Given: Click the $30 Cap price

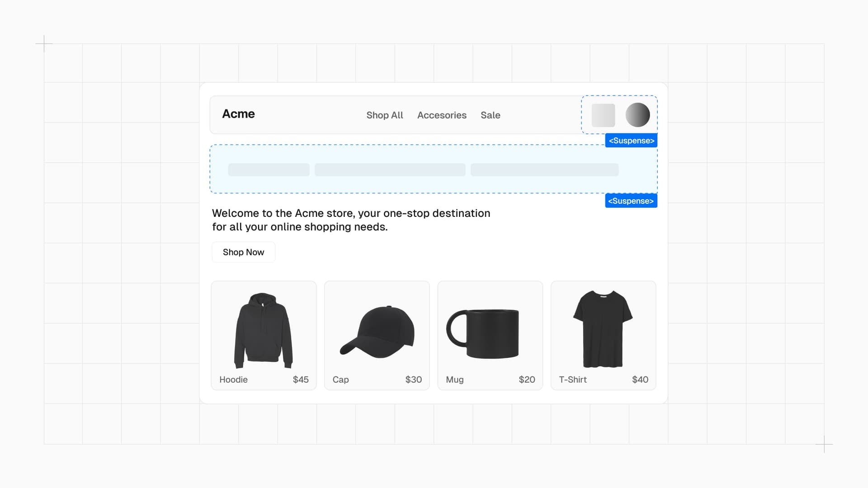Looking at the screenshot, I should coord(413,380).
